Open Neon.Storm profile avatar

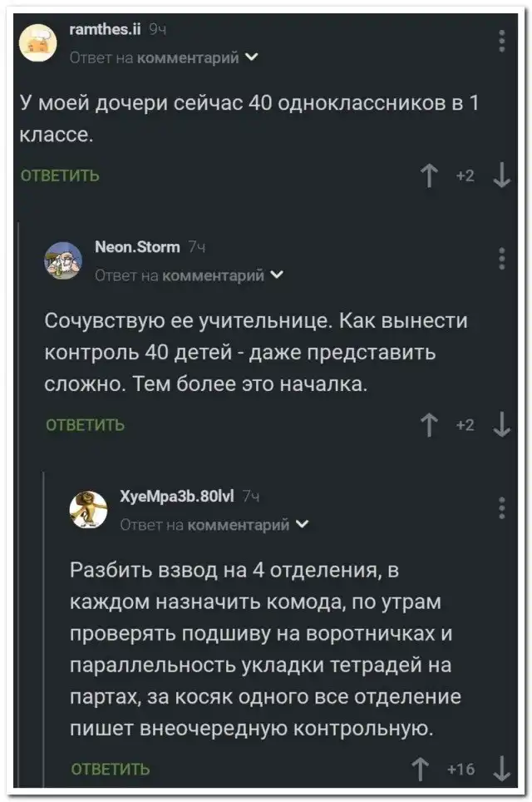(63, 260)
